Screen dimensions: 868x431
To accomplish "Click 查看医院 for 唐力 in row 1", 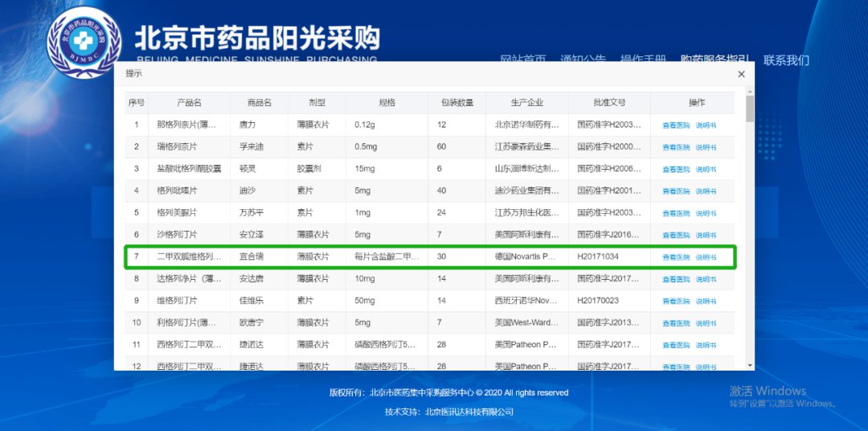I will click(x=675, y=125).
